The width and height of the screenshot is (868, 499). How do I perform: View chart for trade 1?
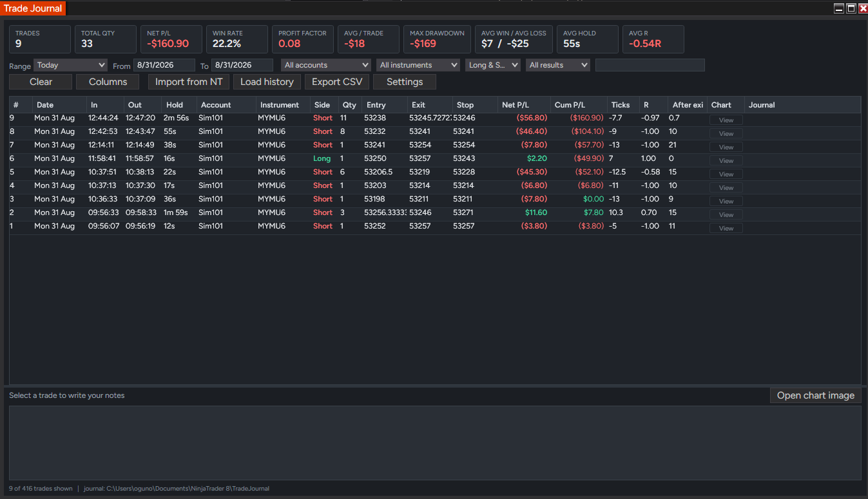726,229
